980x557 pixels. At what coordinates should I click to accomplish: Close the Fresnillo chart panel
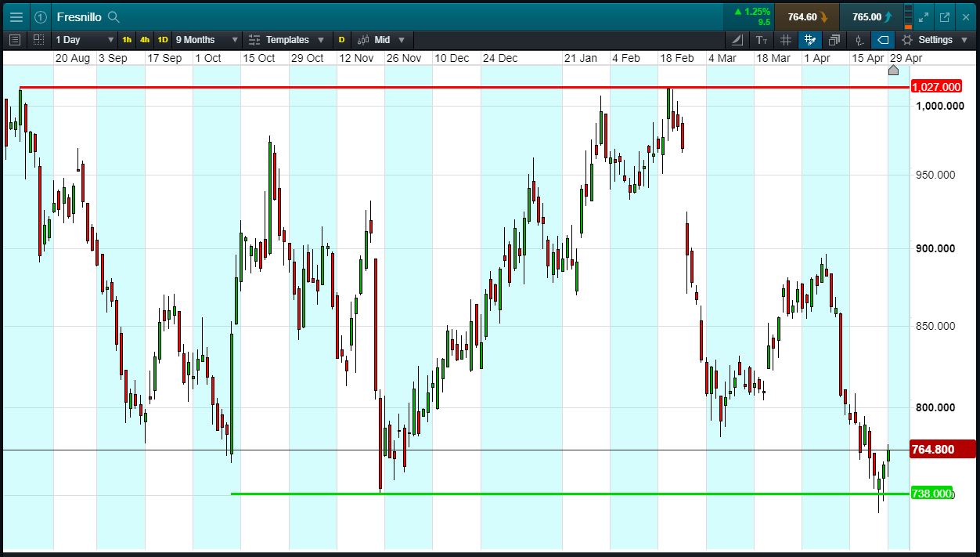coord(966,16)
